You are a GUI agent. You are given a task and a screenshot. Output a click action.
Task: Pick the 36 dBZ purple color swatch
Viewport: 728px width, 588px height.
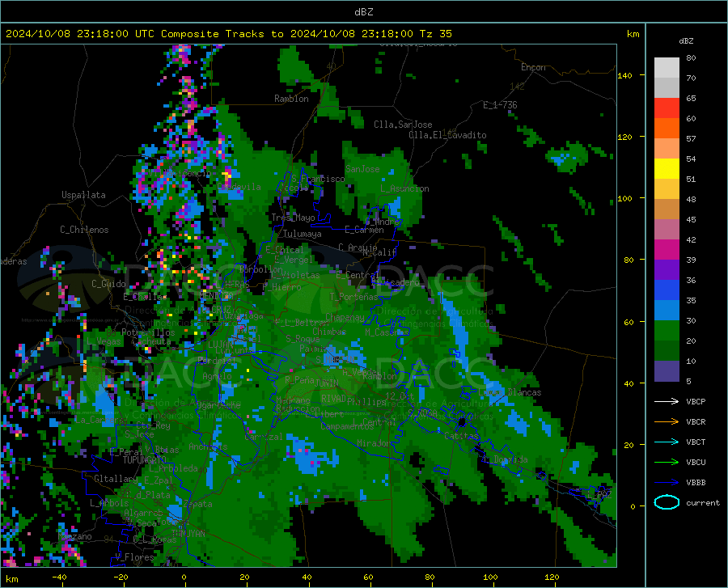[667, 270]
